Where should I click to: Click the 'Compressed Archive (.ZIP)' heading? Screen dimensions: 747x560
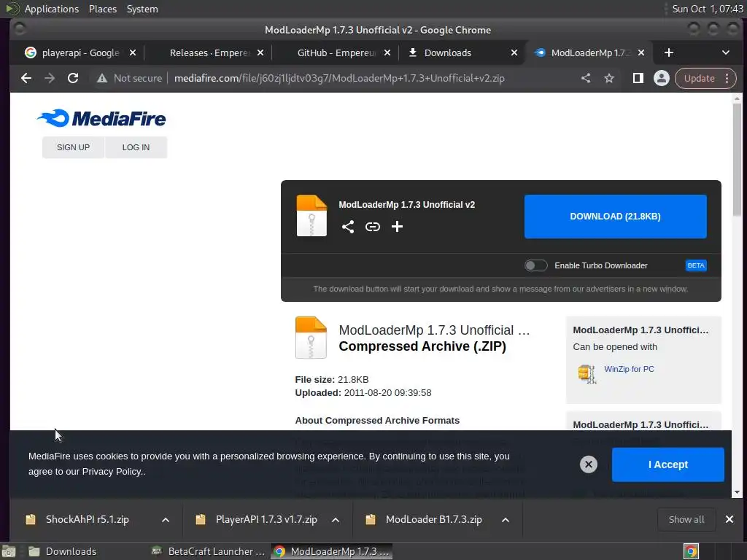pyautogui.click(x=422, y=346)
